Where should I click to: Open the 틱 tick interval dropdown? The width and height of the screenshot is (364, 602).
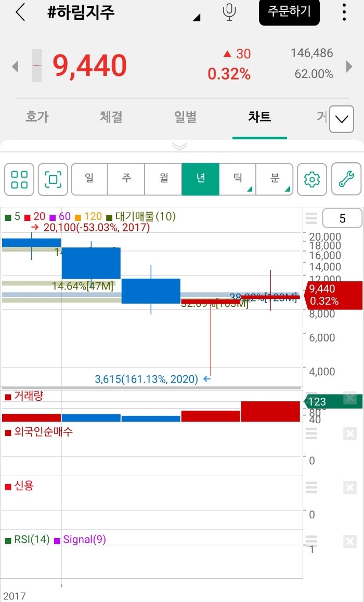pos(237,179)
